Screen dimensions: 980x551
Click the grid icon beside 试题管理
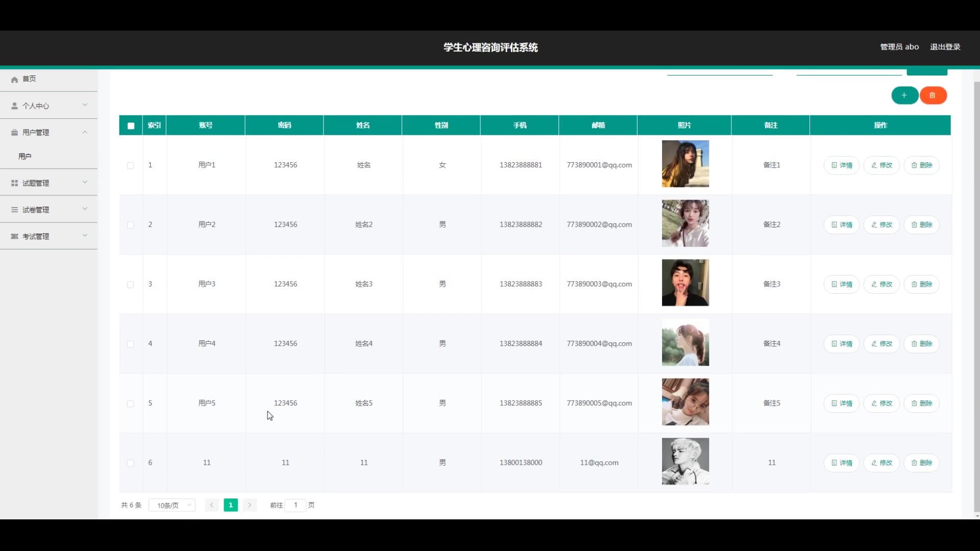pyautogui.click(x=14, y=183)
